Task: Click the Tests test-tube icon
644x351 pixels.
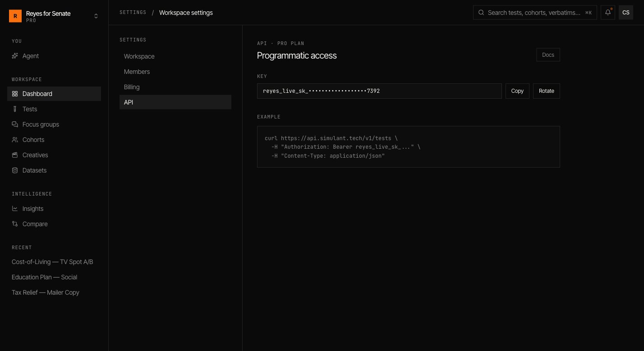Action: click(15, 109)
